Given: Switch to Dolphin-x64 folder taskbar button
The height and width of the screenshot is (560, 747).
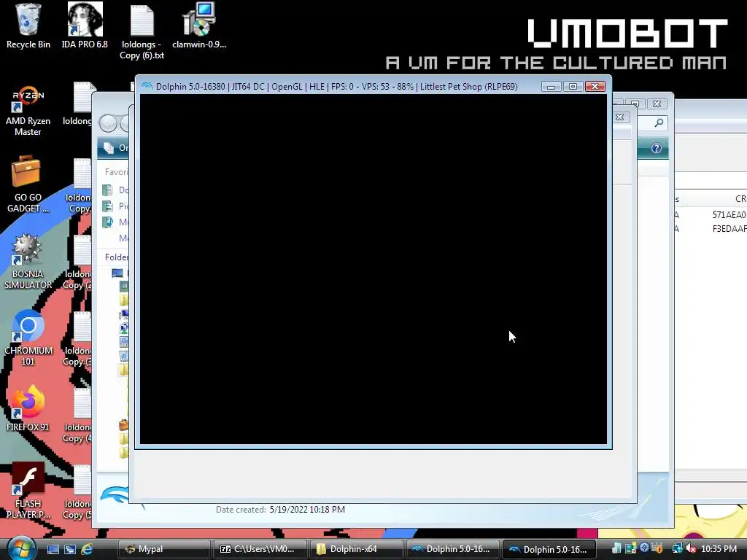Looking at the screenshot, I should (x=356, y=549).
